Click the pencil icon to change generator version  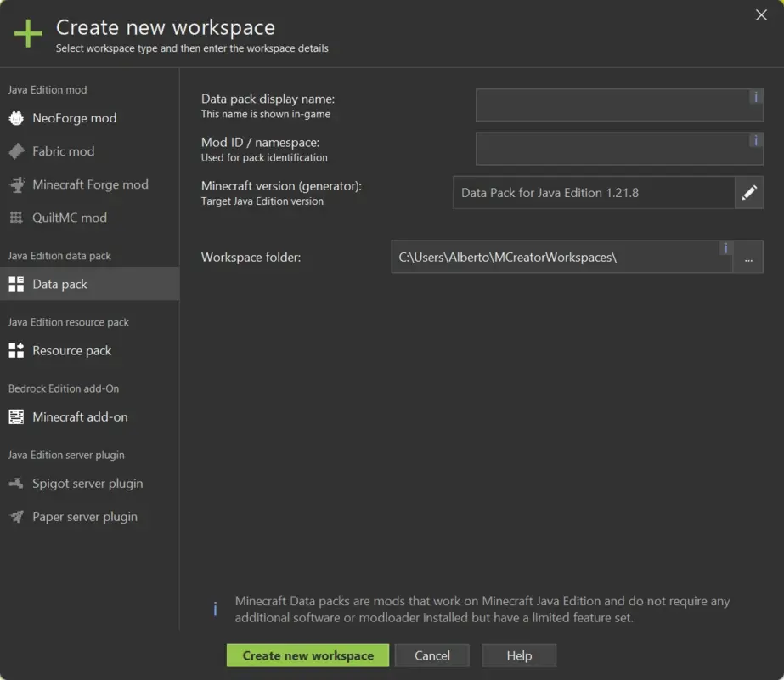tap(749, 192)
